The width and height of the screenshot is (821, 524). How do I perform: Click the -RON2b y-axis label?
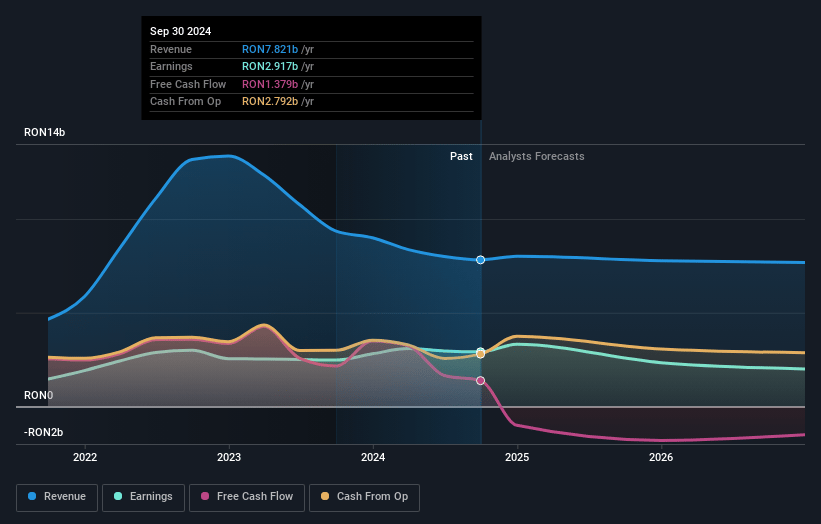43,432
